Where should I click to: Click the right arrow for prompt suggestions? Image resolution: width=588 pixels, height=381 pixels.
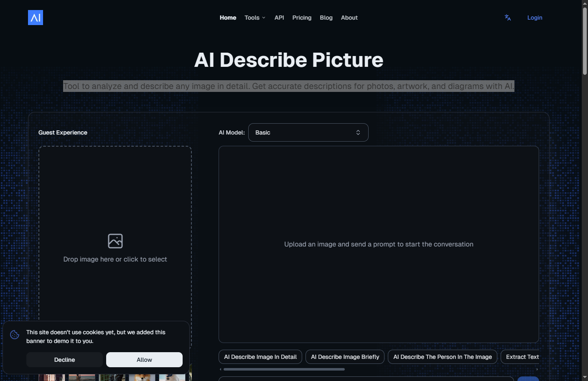click(x=537, y=369)
